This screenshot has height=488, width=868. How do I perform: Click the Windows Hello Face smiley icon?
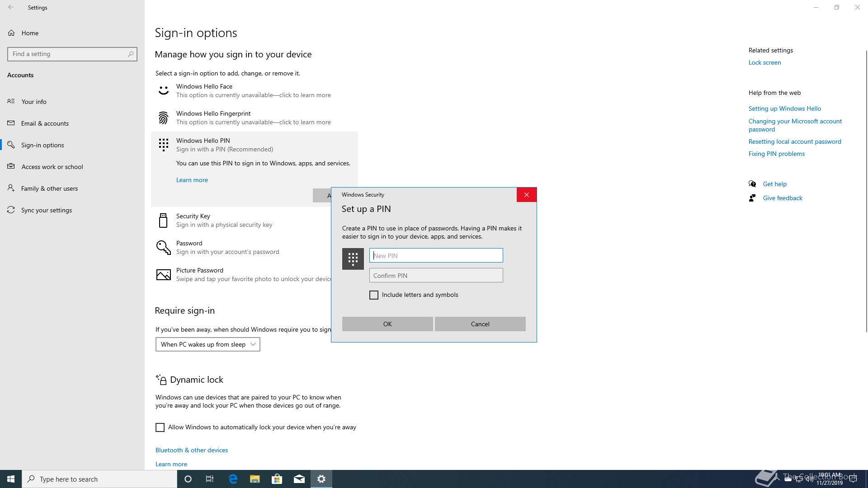pyautogui.click(x=163, y=91)
